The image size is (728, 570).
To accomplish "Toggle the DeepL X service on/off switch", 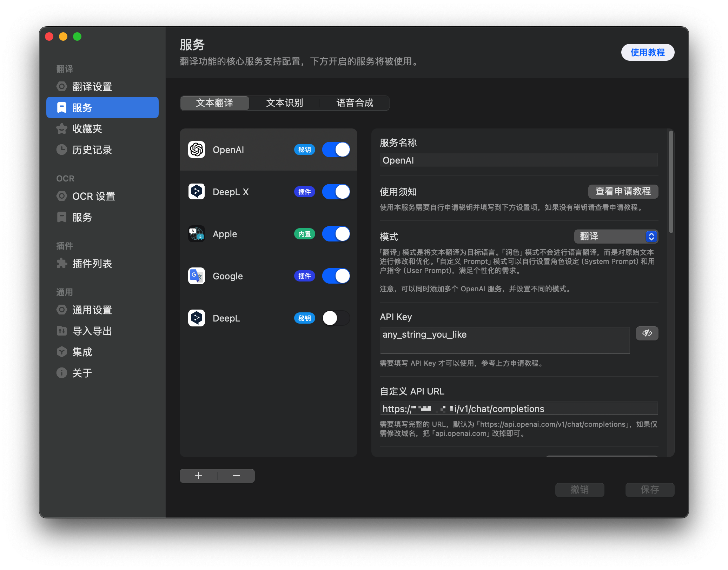I will (337, 191).
